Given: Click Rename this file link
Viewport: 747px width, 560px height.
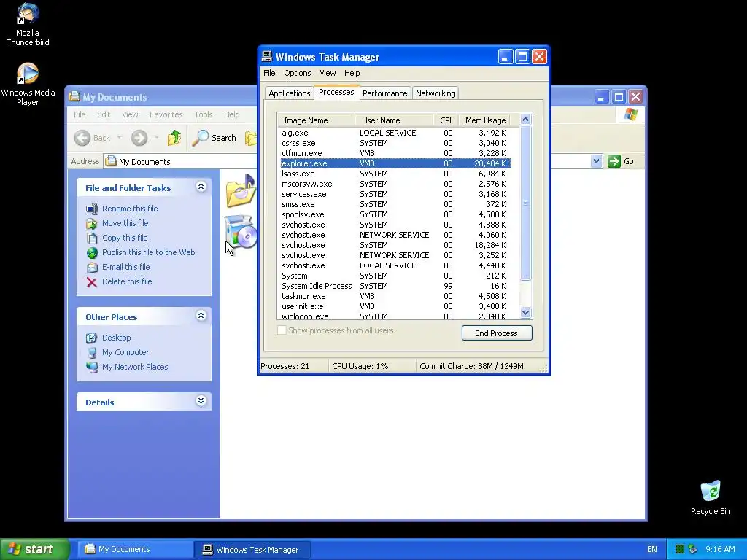Looking at the screenshot, I should (130, 209).
